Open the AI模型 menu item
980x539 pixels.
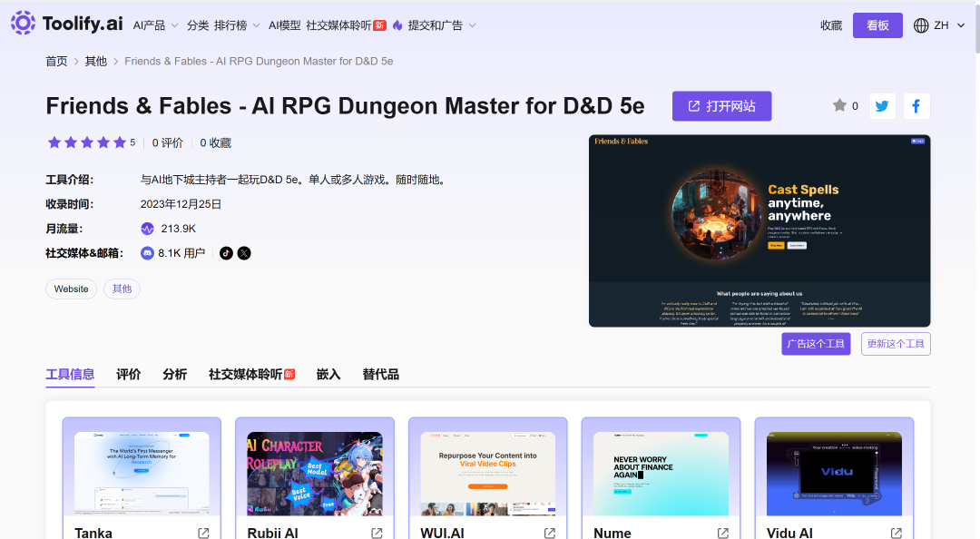coord(284,25)
